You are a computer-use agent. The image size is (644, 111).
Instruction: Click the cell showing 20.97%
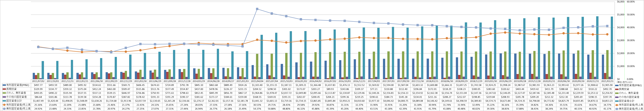click(x=111, y=109)
